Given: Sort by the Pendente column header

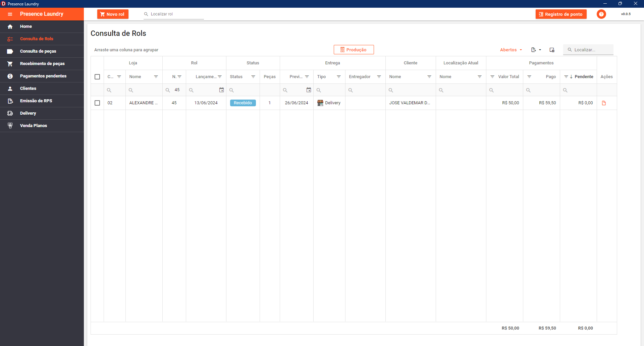Looking at the screenshot, I should click(584, 77).
